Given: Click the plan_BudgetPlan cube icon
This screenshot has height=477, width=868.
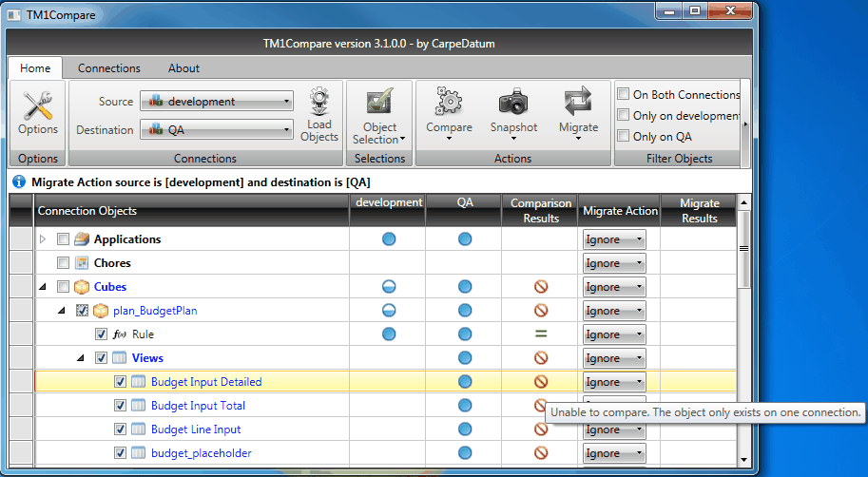Looking at the screenshot, I should [101, 311].
